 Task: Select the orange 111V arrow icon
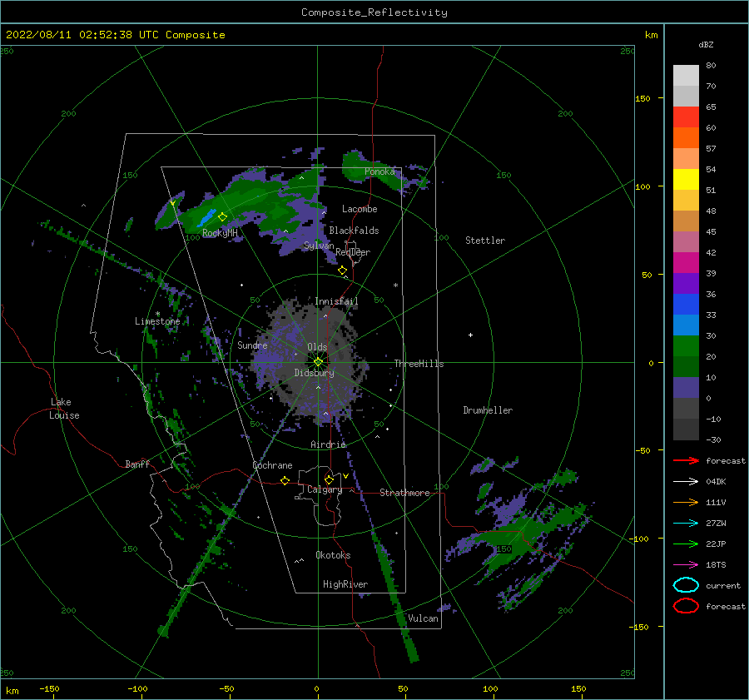pyautogui.click(x=686, y=502)
